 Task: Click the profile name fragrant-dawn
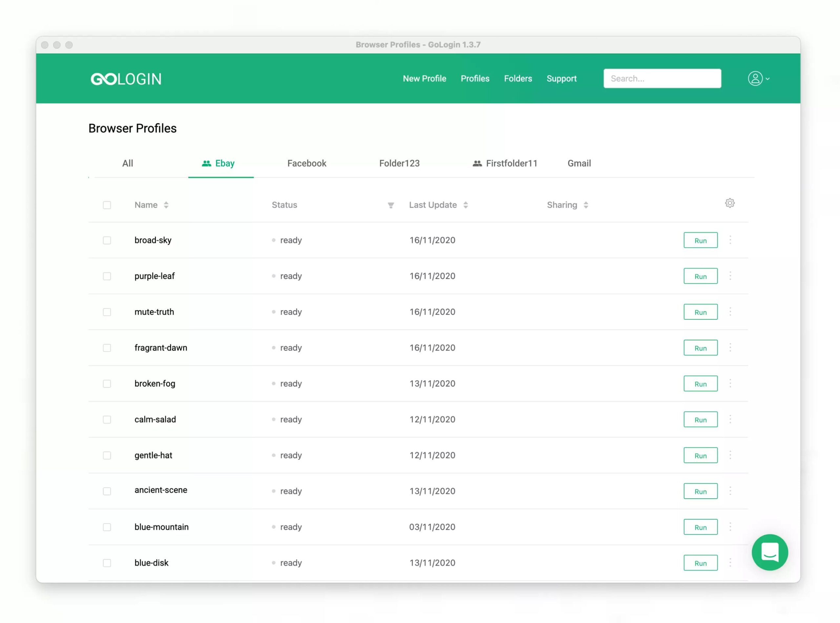[x=161, y=348]
